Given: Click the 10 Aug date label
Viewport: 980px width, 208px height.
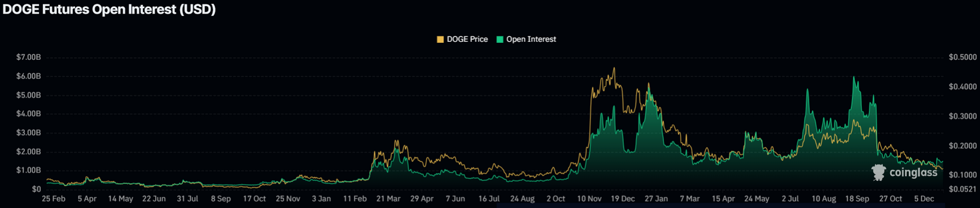Looking at the screenshot, I should click(824, 199).
